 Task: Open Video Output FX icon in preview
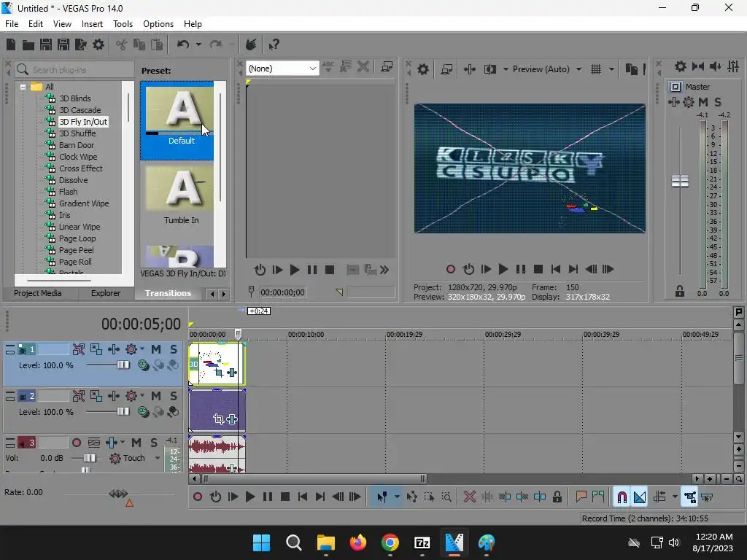[x=469, y=69]
